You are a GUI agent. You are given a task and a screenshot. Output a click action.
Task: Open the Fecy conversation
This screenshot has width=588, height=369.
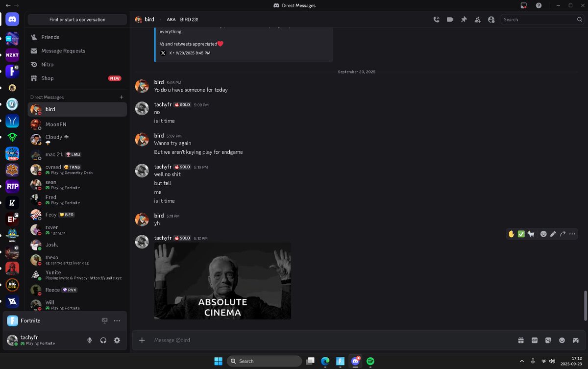point(77,215)
